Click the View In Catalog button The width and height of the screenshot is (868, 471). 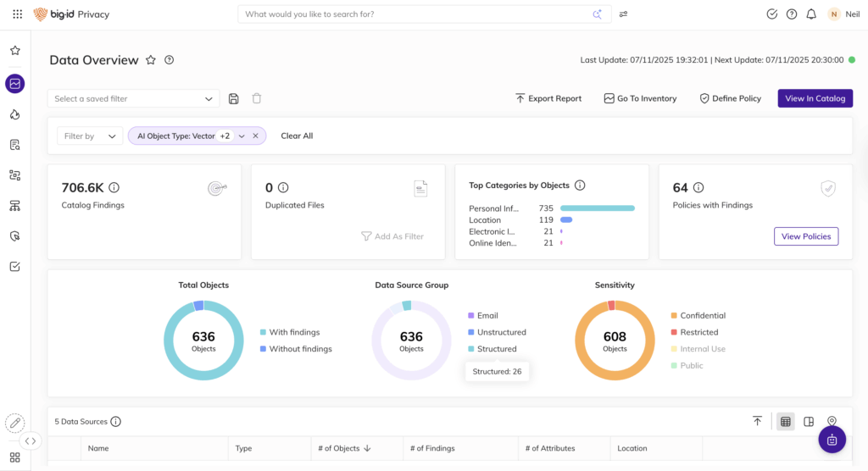815,98
